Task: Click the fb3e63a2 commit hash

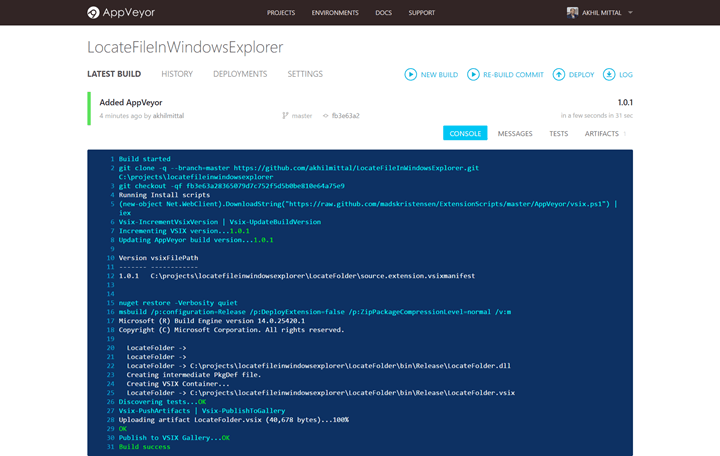Action: click(346, 116)
